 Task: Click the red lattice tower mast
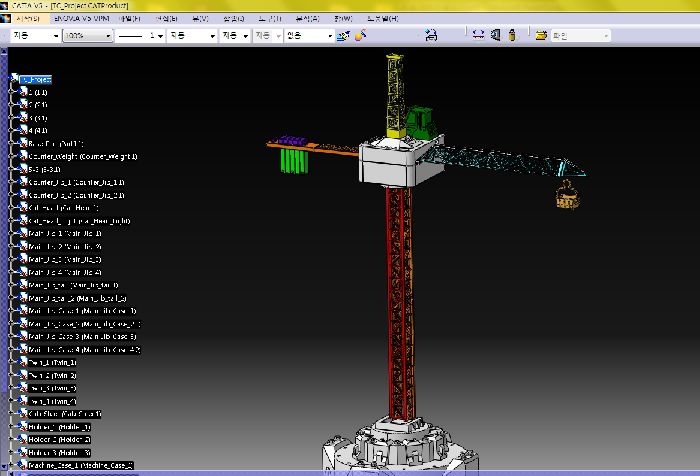pyautogui.click(x=398, y=300)
